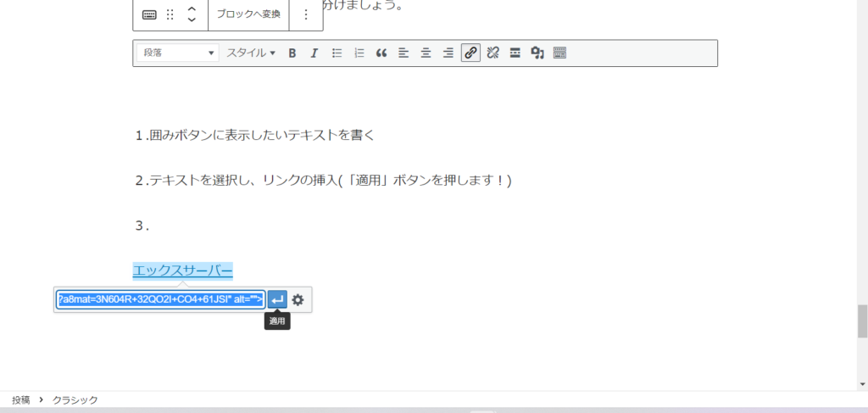Open the 段落 format dropdown

tap(178, 53)
